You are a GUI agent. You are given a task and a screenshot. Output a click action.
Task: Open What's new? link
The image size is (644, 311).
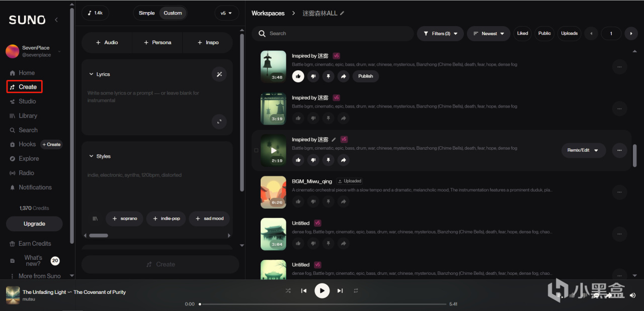(33, 261)
